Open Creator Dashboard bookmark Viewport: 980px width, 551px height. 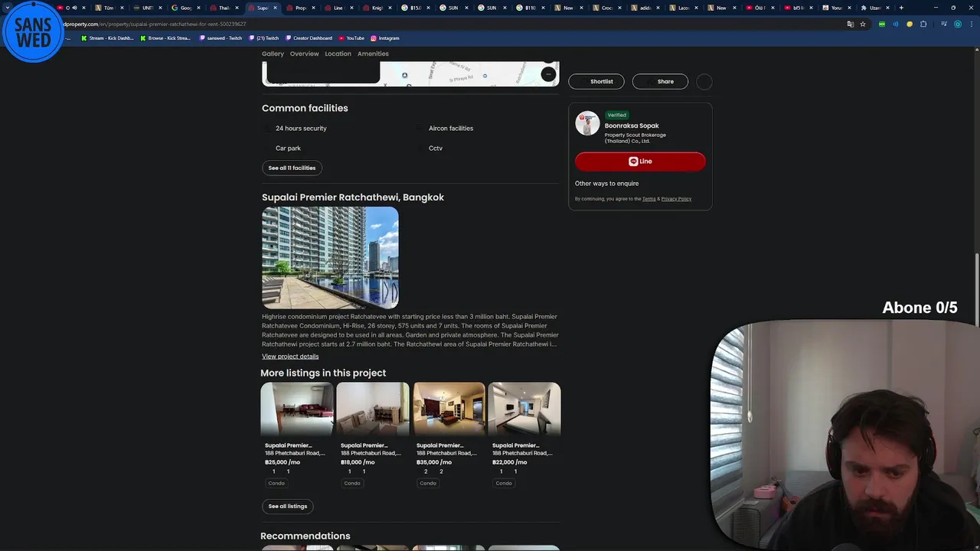pos(309,37)
